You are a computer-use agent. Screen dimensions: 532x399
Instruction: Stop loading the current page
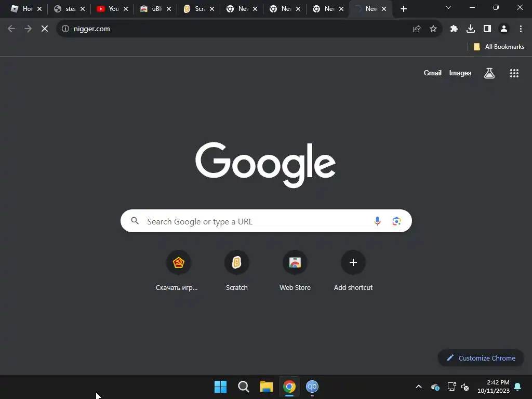coord(45,29)
